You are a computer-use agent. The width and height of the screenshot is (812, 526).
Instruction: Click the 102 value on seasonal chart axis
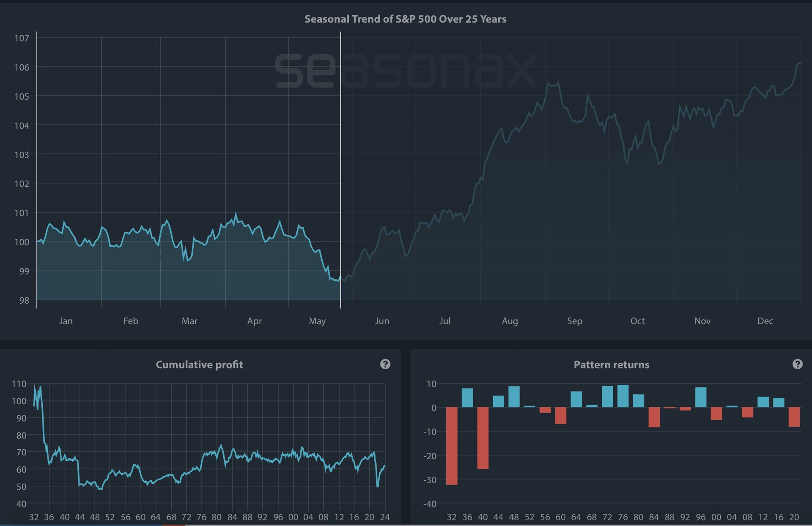tap(22, 184)
